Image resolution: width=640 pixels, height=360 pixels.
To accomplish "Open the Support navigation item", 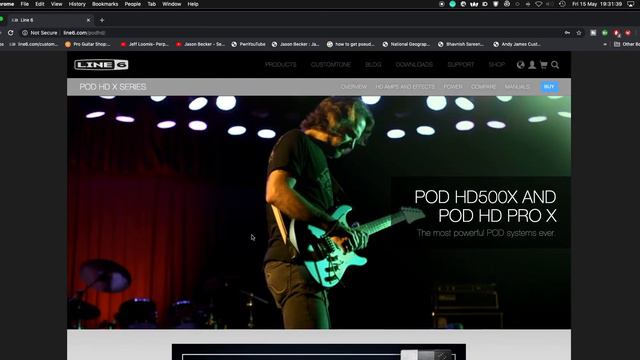I will point(461,64).
